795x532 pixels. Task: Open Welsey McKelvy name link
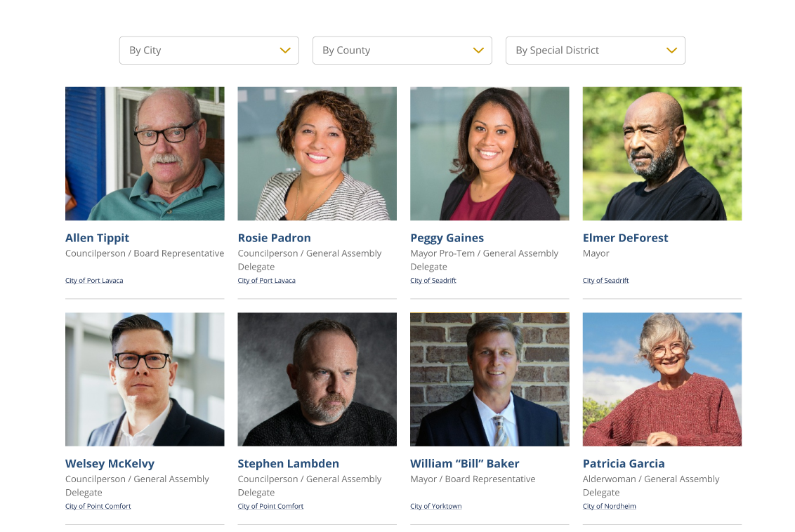click(110, 464)
